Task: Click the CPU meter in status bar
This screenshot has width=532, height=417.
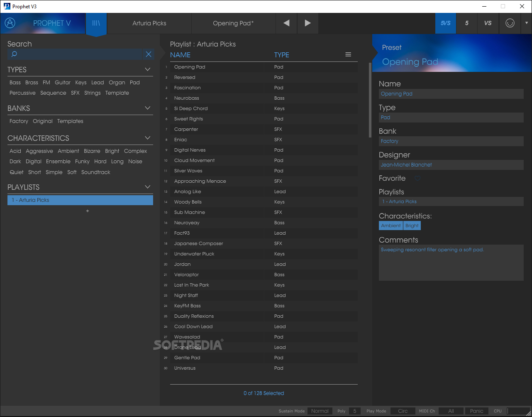Action: pos(518,411)
